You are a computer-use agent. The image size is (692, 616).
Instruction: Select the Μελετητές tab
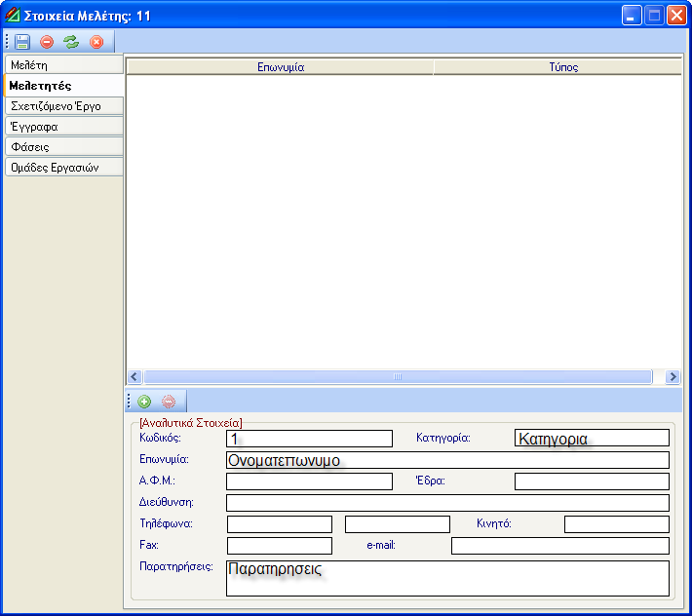[64, 85]
